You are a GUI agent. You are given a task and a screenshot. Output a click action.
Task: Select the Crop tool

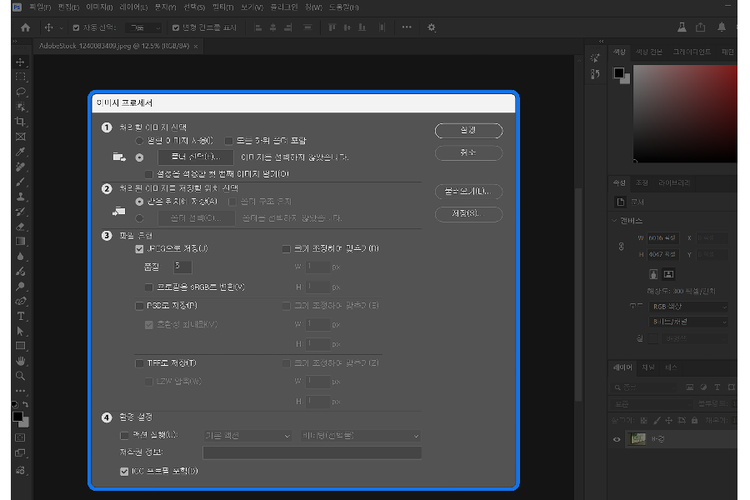pyautogui.click(x=21, y=121)
